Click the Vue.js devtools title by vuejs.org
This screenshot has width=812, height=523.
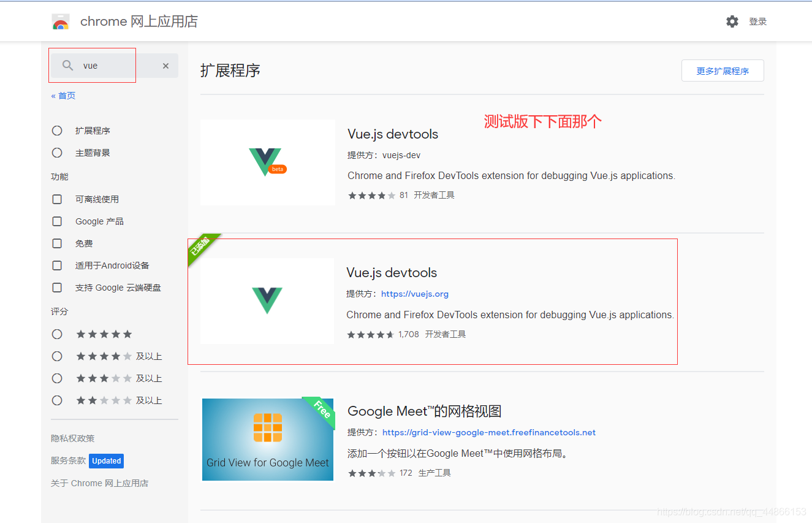[x=392, y=273]
